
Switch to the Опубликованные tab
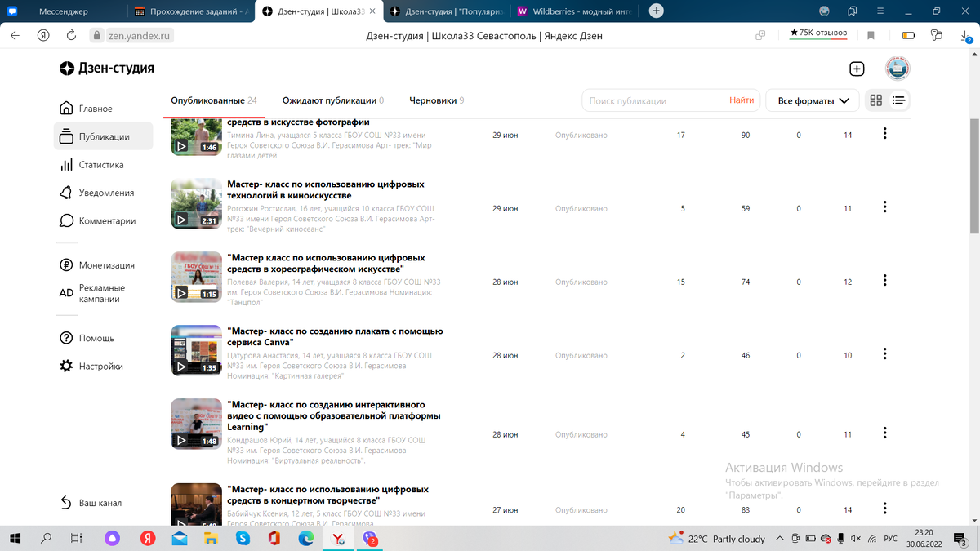(x=214, y=100)
